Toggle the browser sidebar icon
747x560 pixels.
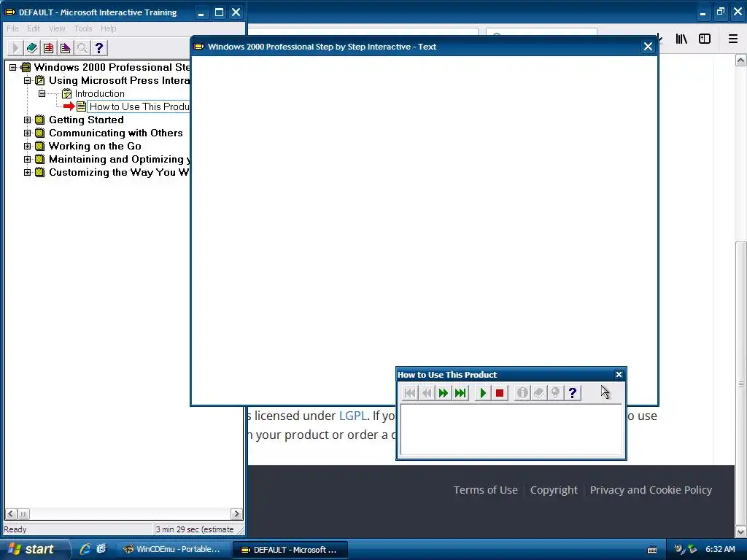coord(705,39)
